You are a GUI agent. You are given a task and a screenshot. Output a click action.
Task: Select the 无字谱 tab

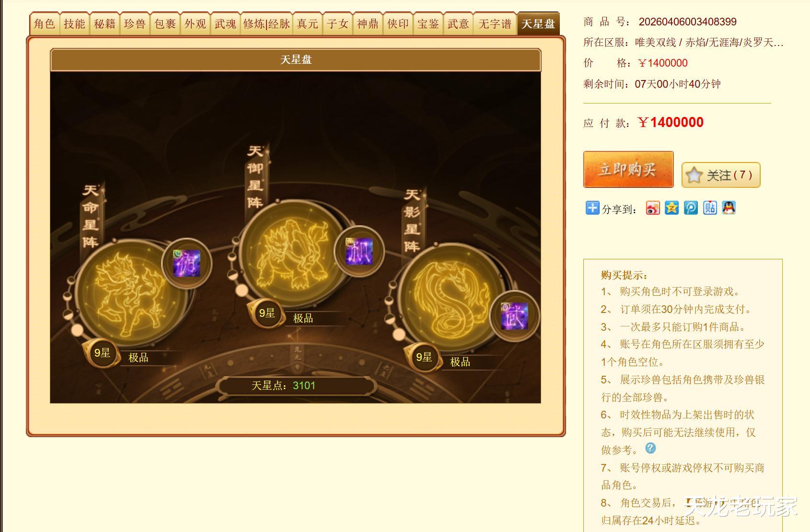tap(495, 24)
